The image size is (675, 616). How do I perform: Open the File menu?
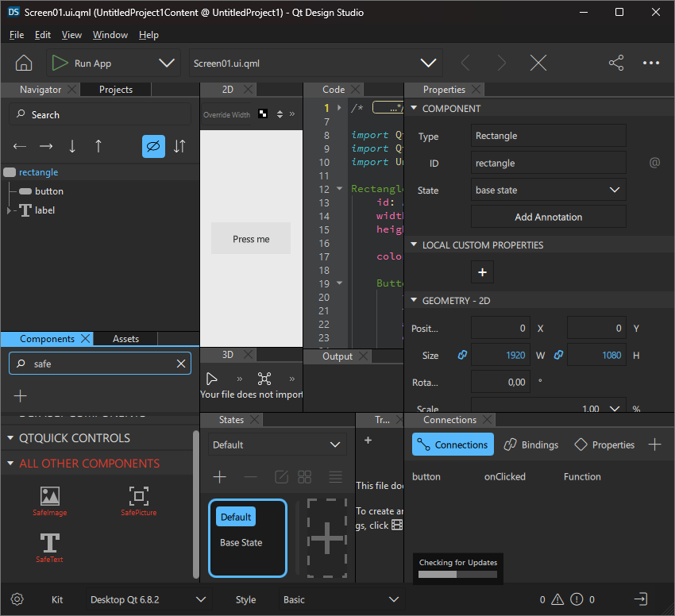pyautogui.click(x=17, y=35)
